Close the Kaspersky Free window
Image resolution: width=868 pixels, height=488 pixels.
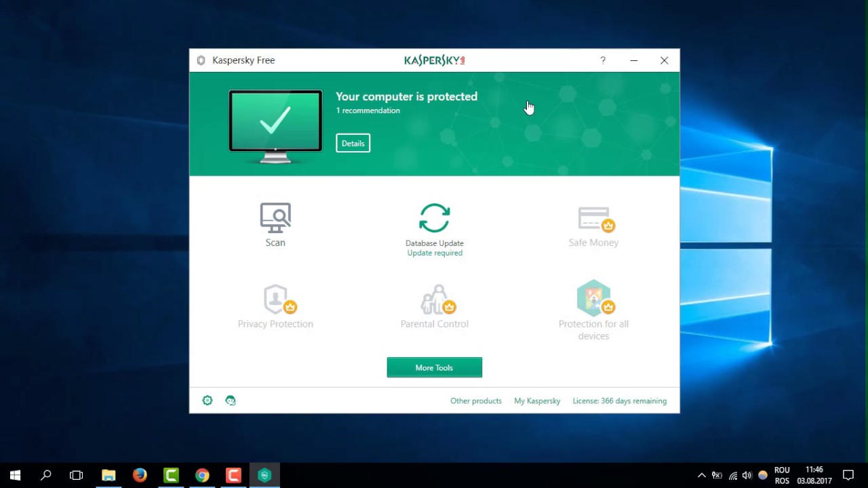tap(665, 60)
